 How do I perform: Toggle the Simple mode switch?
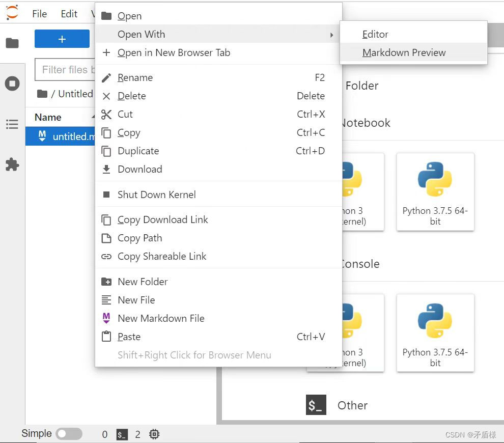(x=69, y=434)
